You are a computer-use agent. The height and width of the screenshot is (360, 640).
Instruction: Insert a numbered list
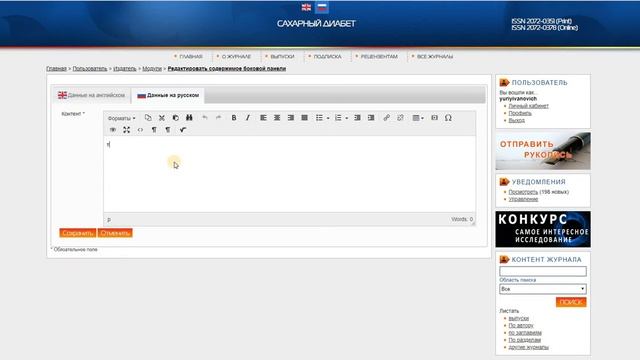click(338, 118)
